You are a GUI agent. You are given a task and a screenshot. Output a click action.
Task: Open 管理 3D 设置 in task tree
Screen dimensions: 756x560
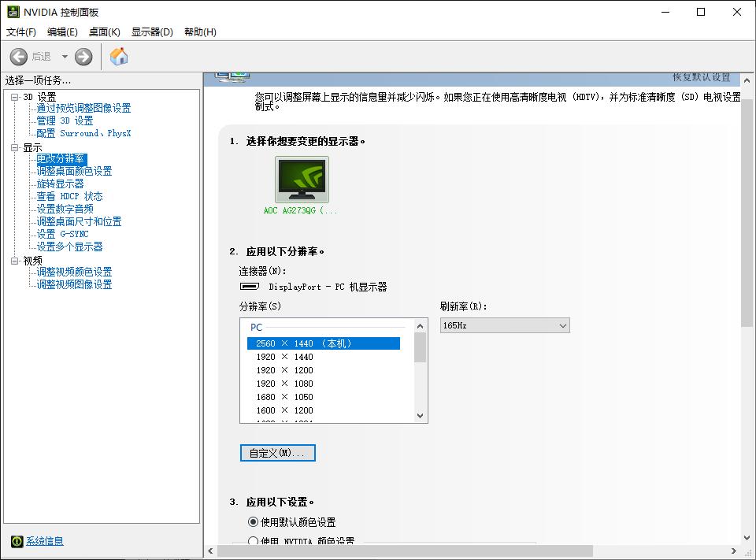65,121
